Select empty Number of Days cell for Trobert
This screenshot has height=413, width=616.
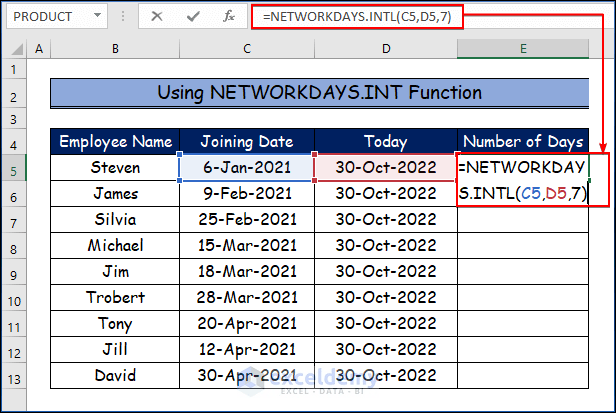tap(523, 297)
